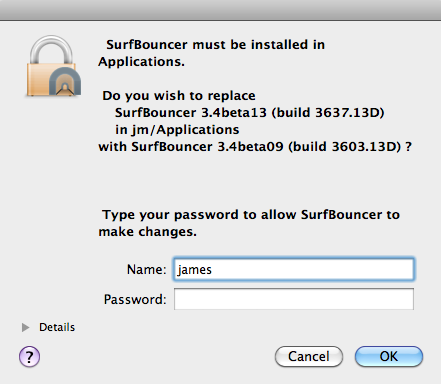Confirm with the OK button
This screenshot has height=384, width=441.
(389, 356)
